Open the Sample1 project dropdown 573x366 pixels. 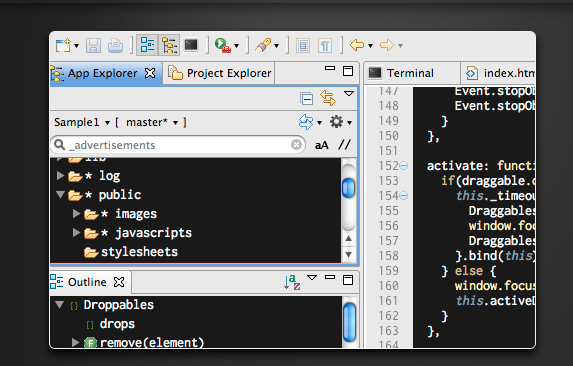(x=82, y=122)
